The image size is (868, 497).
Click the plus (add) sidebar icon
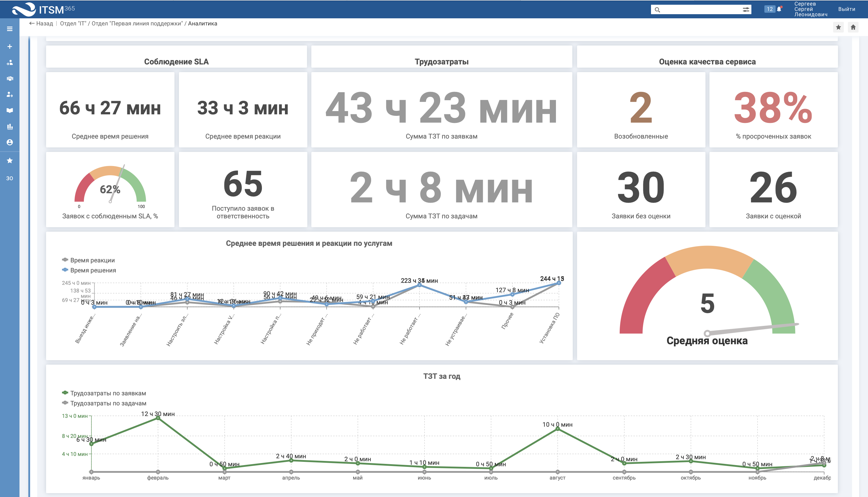coord(9,46)
